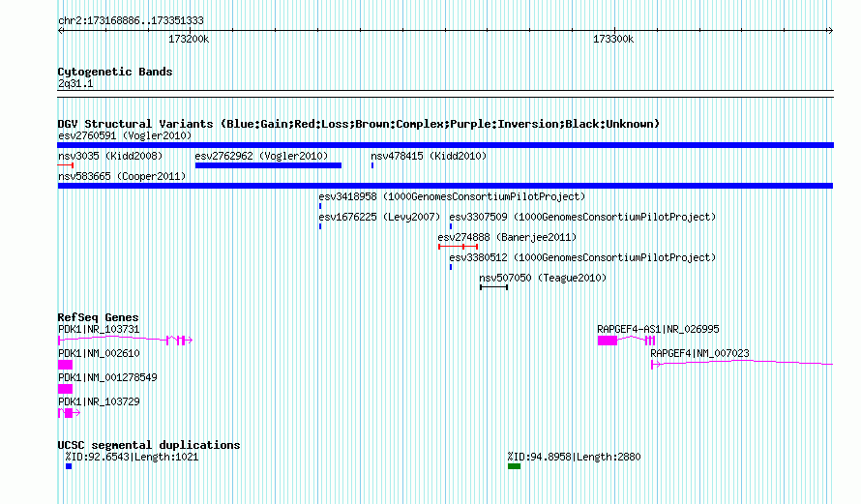Select the RAPGEF4 NM_007023 transcript line
Screen dimensions: 861x504
click(742, 364)
